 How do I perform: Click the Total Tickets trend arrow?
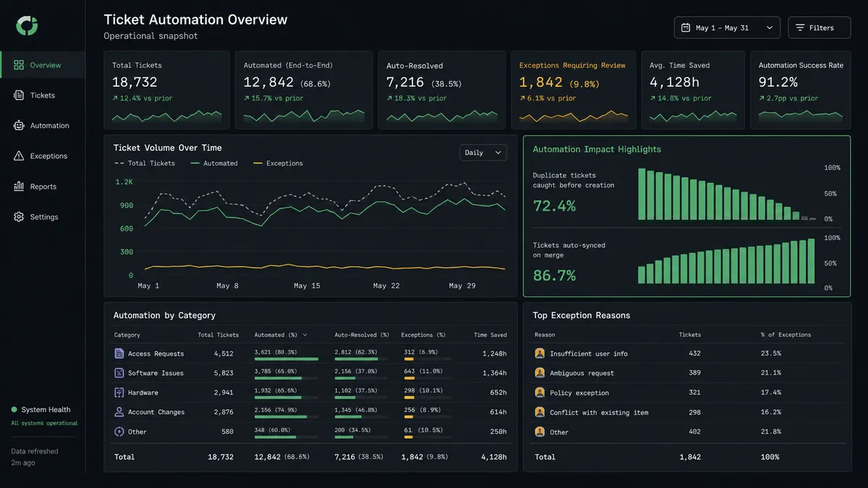click(x=115, y=98)
